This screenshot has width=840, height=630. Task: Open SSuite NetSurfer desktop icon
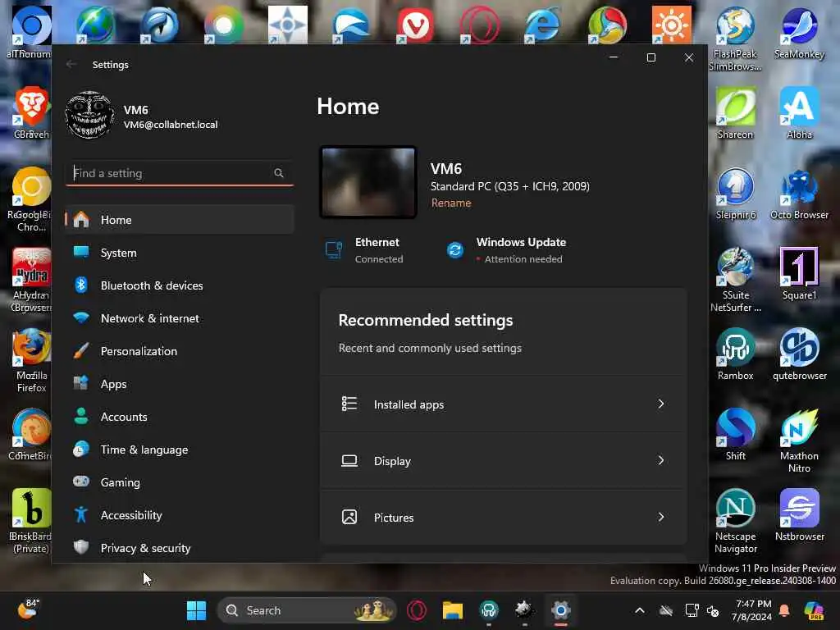pyautogui.click(x=735, y=280)
